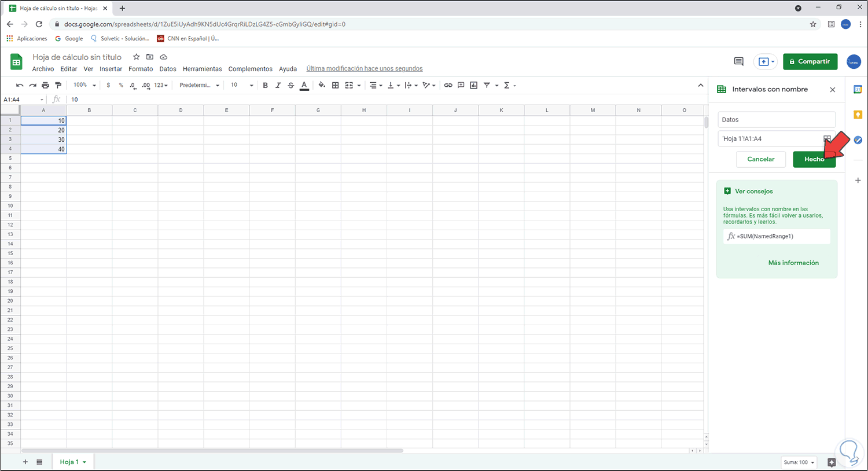Open the Más información link
Image resolution: width=868 pixels, height=471 pixels.
tap(793, 262)
